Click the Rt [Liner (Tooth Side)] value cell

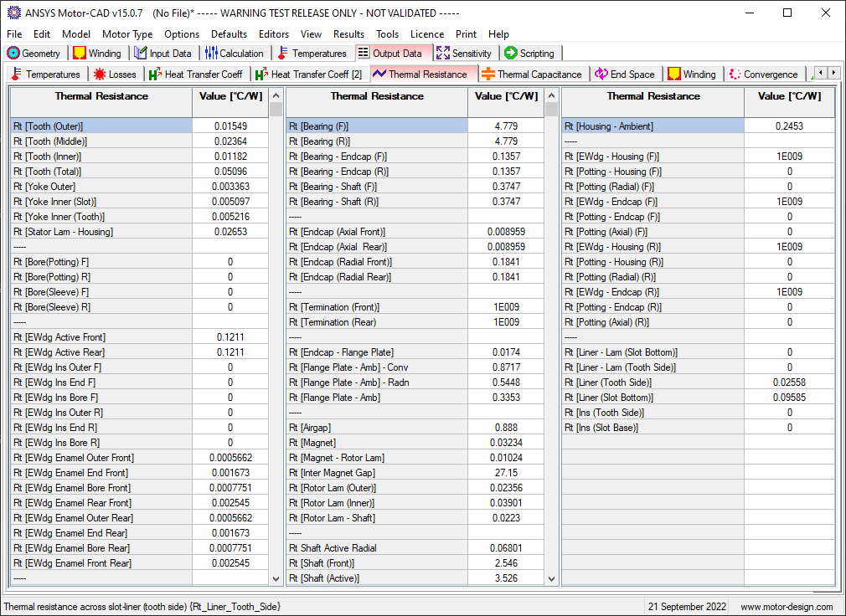(789, 382)
